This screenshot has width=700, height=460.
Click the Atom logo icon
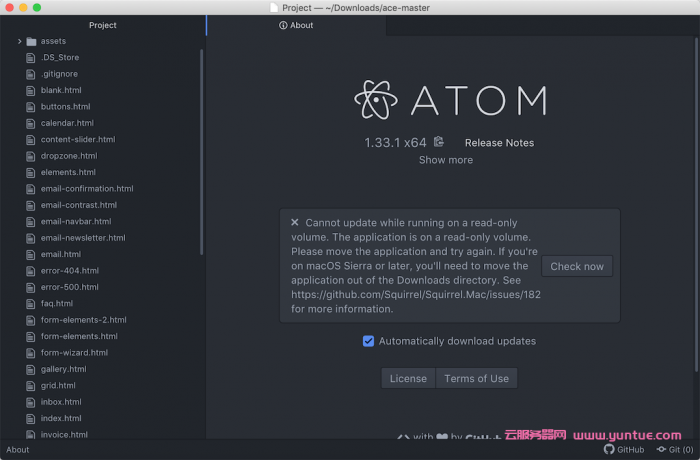376,100
